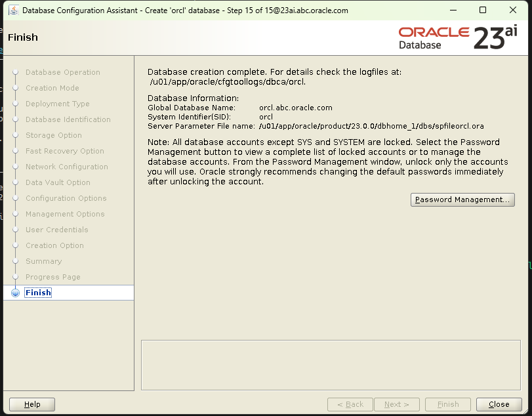Select Database Operation in the step sidebar
The image size is (532, 416).
point(62,72)
